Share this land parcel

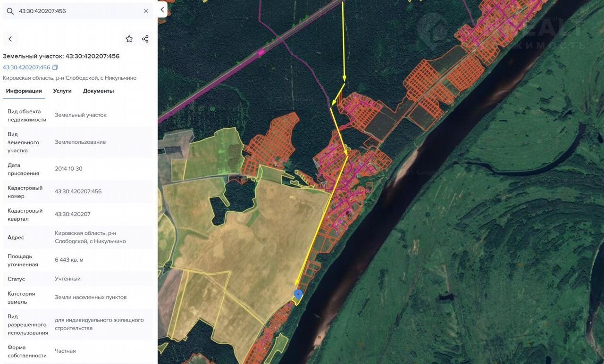[145, 39]
